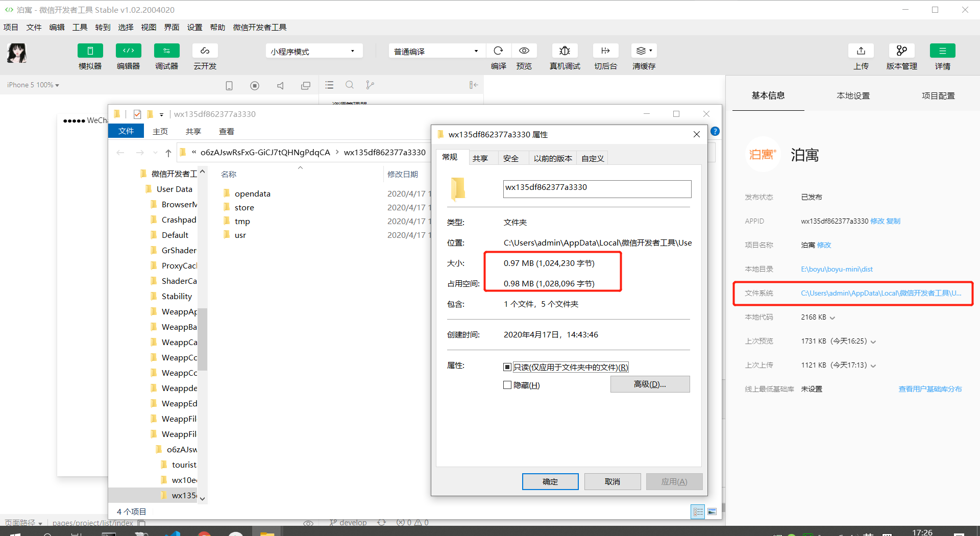Screen dimensions: 980x536
Task: Select the opendata folder in Explorer
Action: click(252, 193)
